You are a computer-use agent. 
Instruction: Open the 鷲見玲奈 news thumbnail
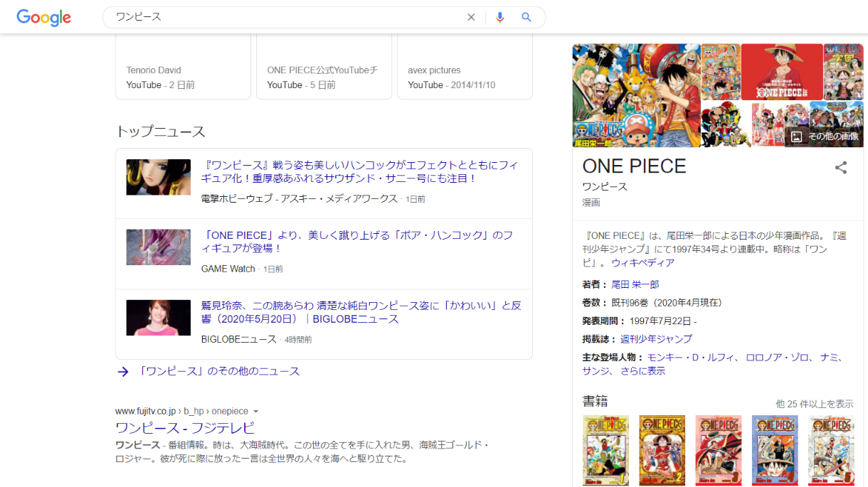159,317
